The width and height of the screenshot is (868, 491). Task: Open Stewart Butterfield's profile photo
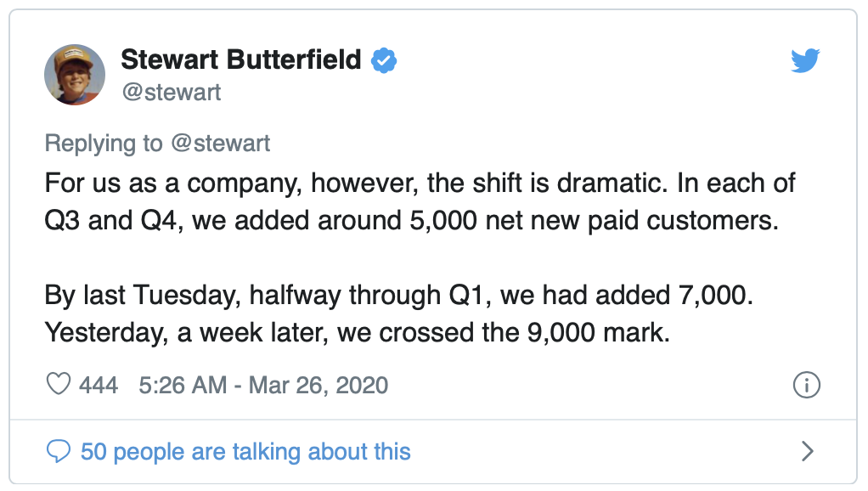pyautogui.click(x=75, y=75)
